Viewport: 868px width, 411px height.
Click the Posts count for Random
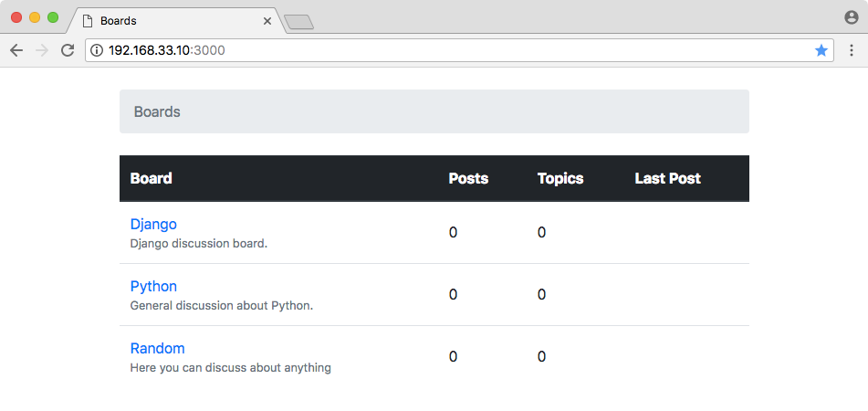pyautogui.click(x=453, y=356)
